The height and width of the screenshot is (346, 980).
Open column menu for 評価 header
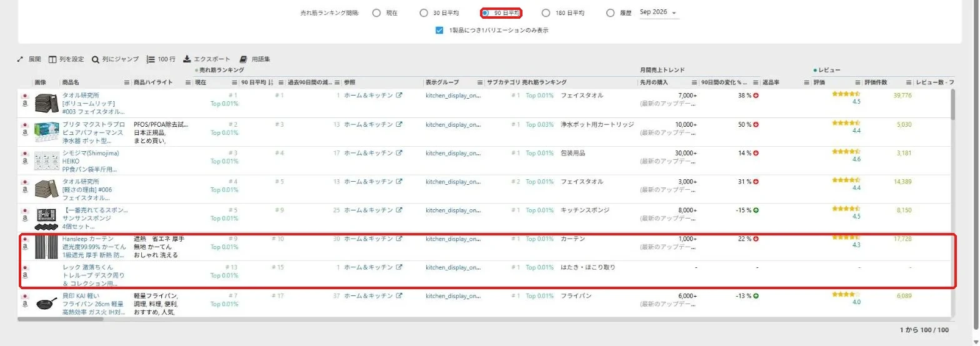[857, 82]
